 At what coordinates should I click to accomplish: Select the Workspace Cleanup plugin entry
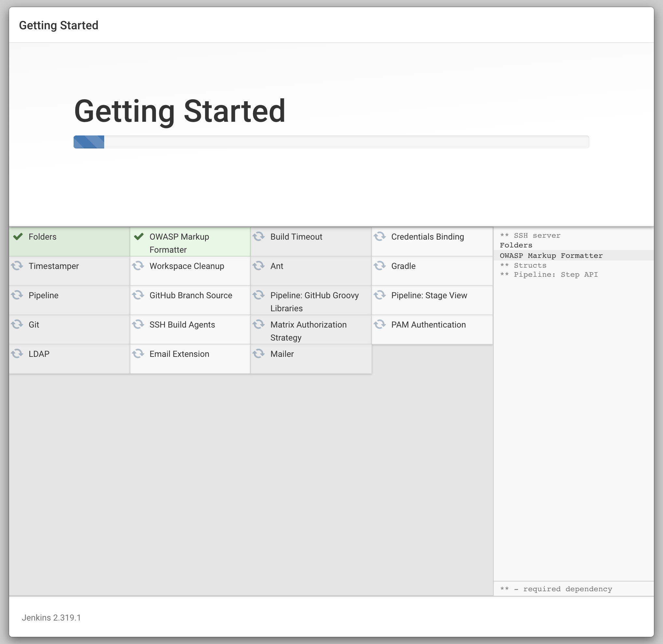(187, 266)
